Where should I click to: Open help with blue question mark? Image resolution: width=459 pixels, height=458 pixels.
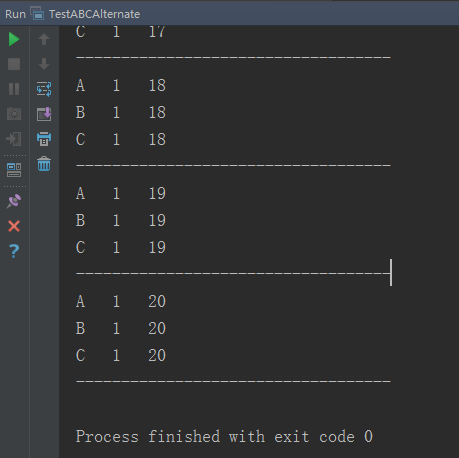tap(14, 251)
